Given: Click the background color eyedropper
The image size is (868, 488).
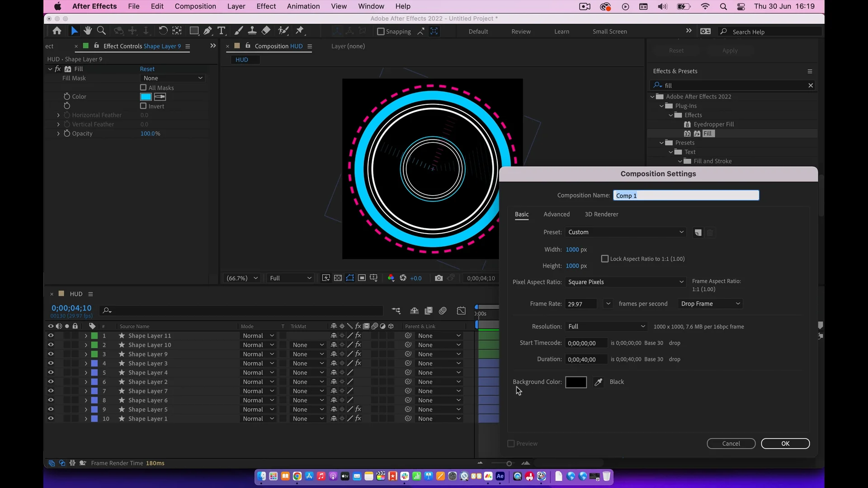Looking at the screenshot, I should (598, 382).
